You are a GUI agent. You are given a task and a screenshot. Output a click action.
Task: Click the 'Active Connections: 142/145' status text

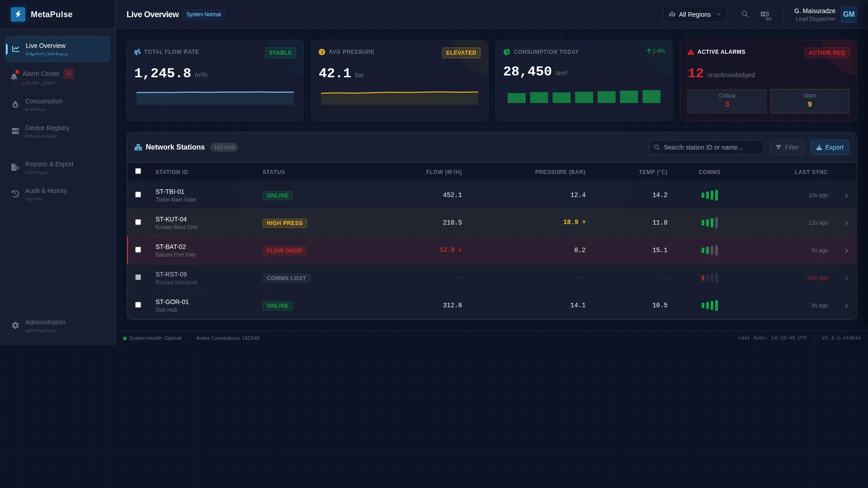[228, 338]
